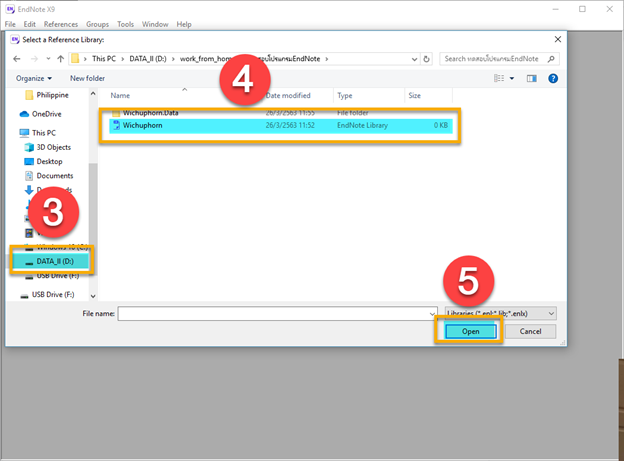
Task: Click the blue Help question mark icon
Action: (x=553, y=78)
